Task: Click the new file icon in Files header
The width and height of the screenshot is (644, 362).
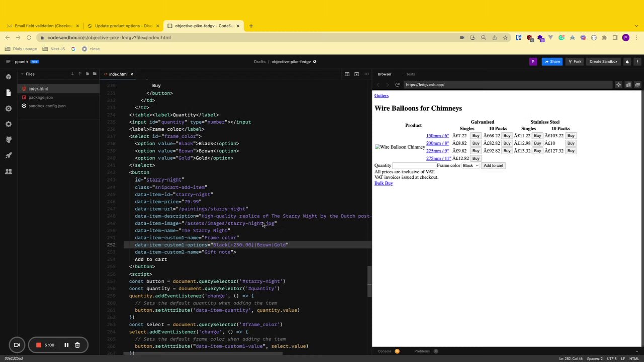Action: tap(87, 74)
